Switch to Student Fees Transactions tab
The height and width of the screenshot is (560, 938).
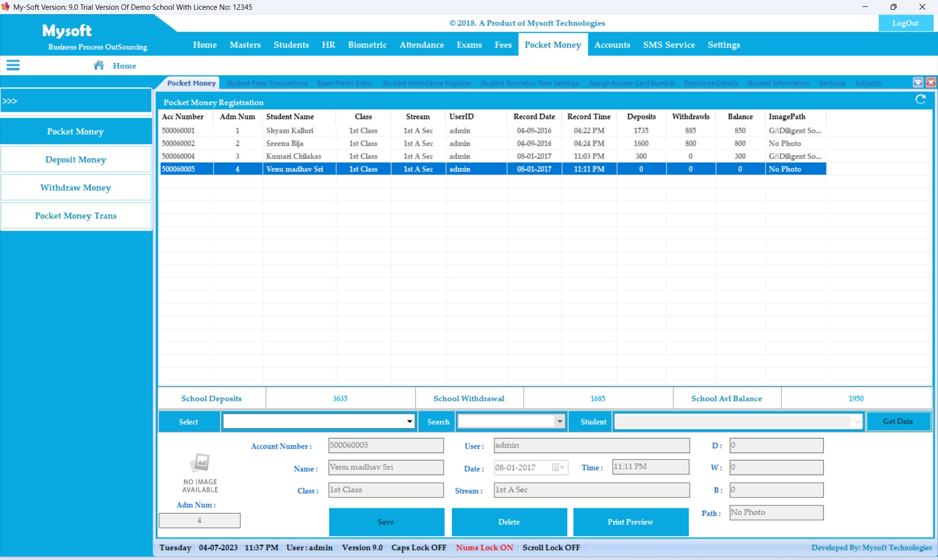pos(267,83)
